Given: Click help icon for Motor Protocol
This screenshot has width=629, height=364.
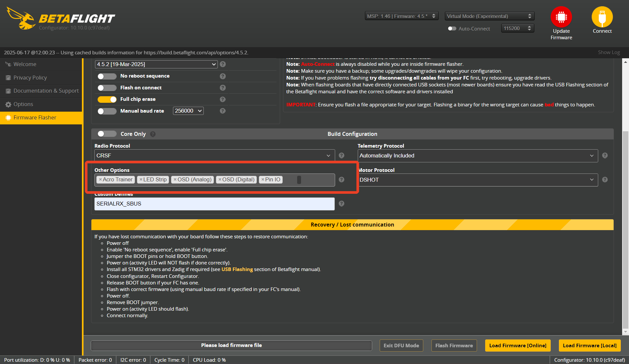Looking at the screenshot, I should click(605, 180).
